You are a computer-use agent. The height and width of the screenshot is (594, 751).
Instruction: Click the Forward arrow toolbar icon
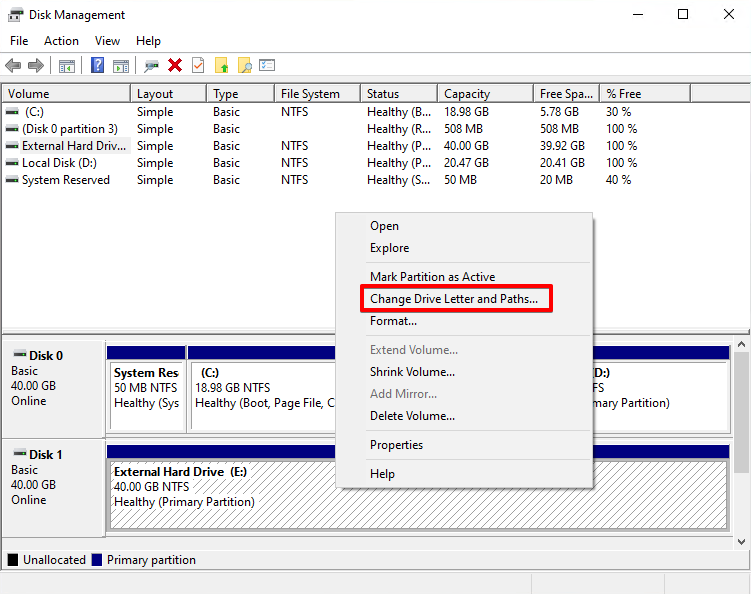click(x=36, y=65)
